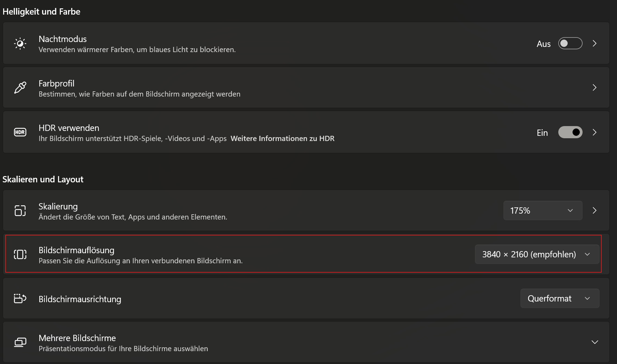Click the Nachtmodus sun icon
The image size is (617, 364).
20,43
